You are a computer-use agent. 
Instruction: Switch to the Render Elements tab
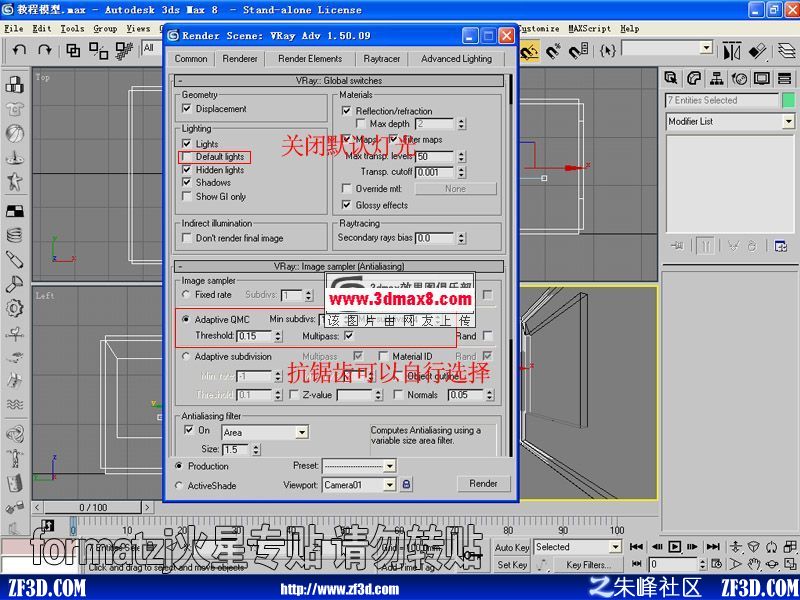[310, 59]
